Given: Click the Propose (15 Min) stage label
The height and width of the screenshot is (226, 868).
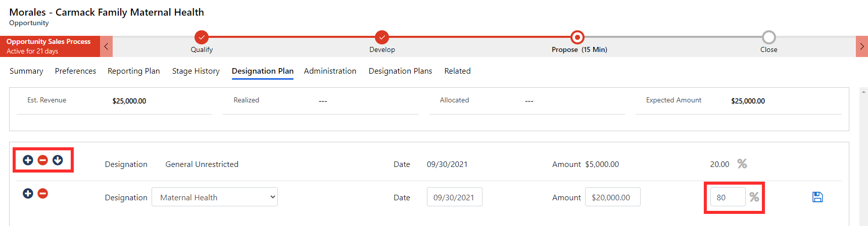Looking at the screenshot, I should point(580,50).
